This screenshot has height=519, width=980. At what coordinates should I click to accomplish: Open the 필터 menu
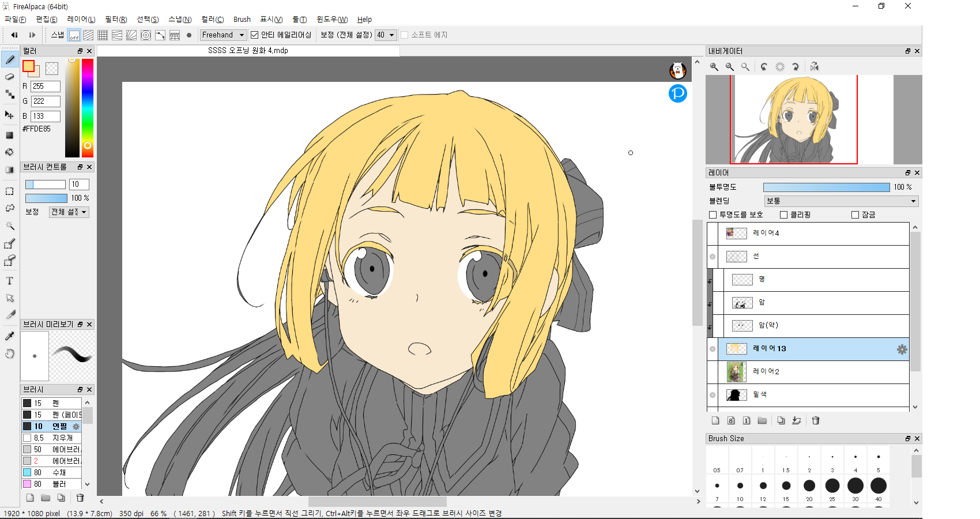tap(116, 20)
